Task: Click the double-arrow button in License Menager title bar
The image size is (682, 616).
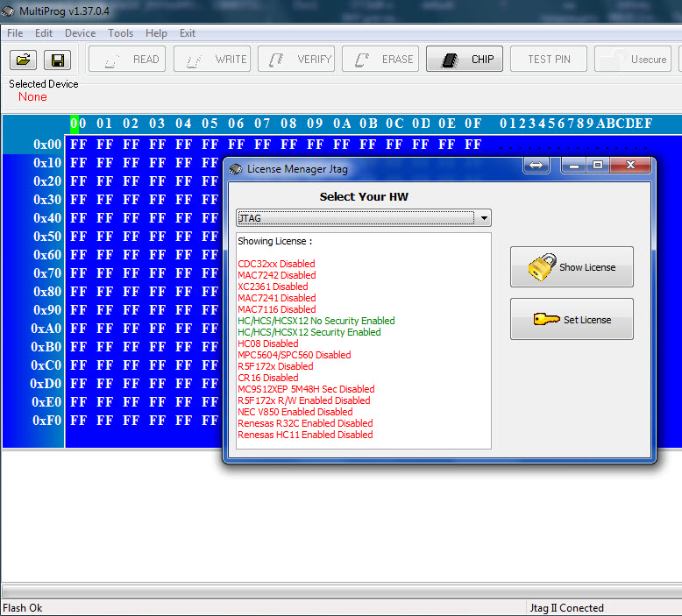Action: 536,166
